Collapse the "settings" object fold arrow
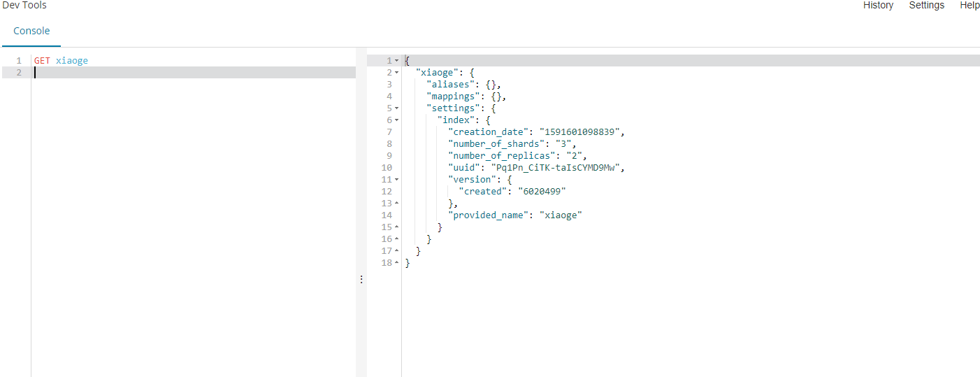The height and width of the screenshot is (377, 980). click(397, 108)
